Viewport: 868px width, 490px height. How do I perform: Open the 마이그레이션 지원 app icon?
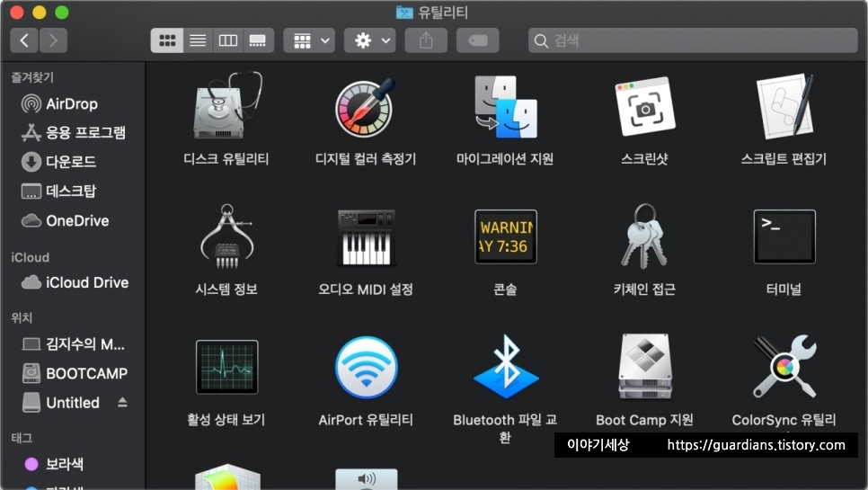505,107
